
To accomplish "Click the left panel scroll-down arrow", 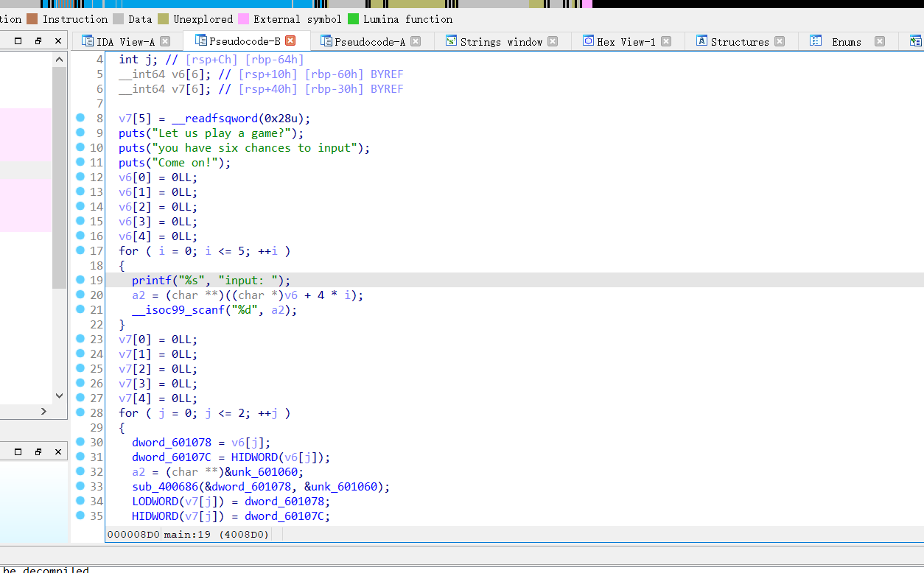I will coord(60,396).
